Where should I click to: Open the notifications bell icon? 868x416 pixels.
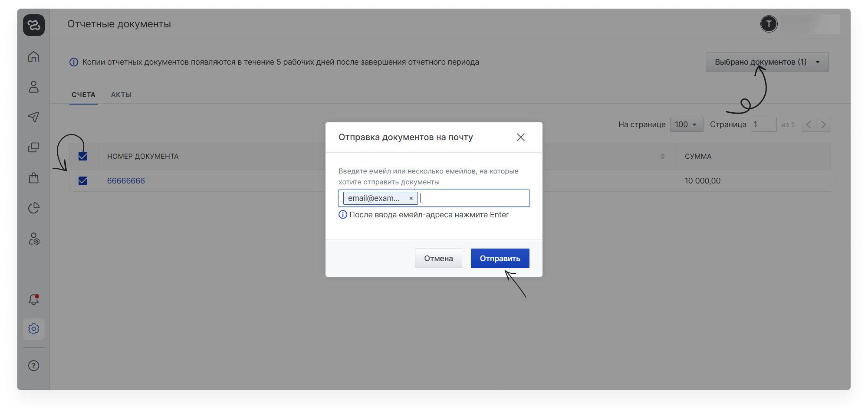pyautogui.click(x=34, y=299)
